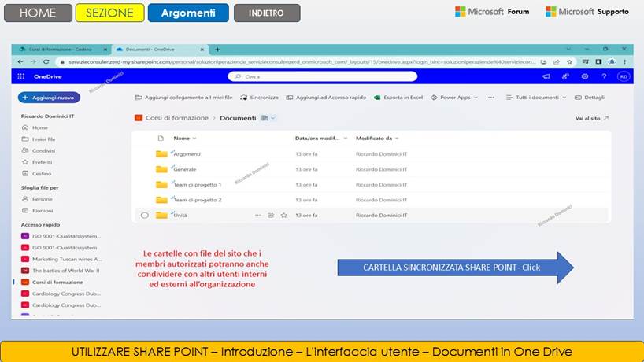
Task: Open the RD account avatar
Action: coord(624,76)
